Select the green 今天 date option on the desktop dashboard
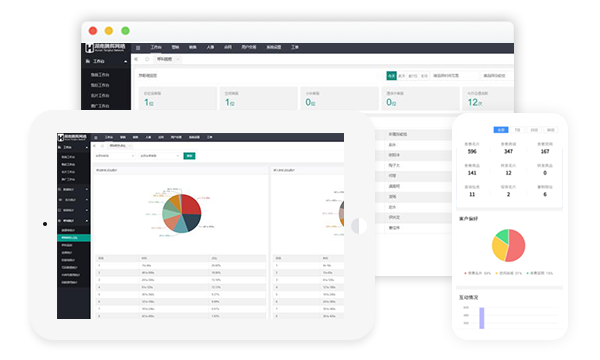 pos(391,76)
